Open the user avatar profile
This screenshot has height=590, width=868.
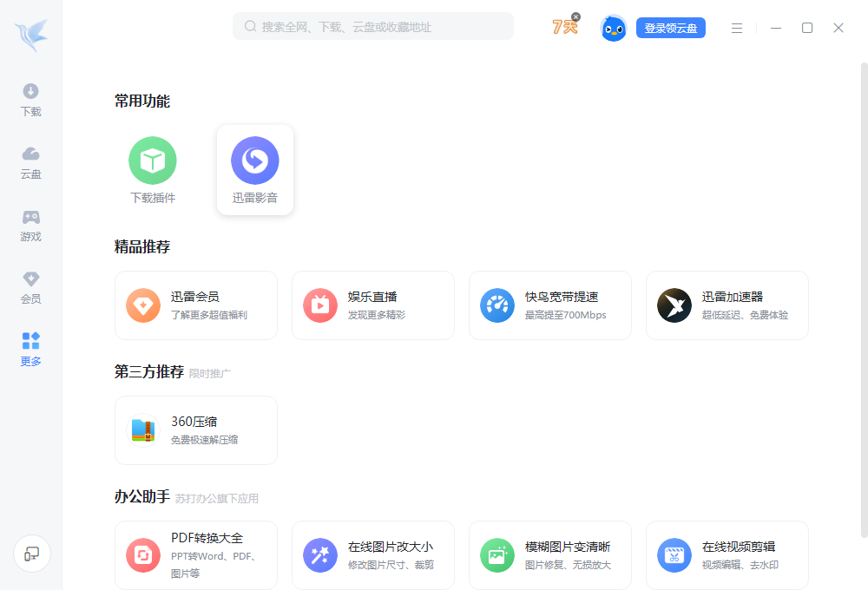(x=613, y=28)
